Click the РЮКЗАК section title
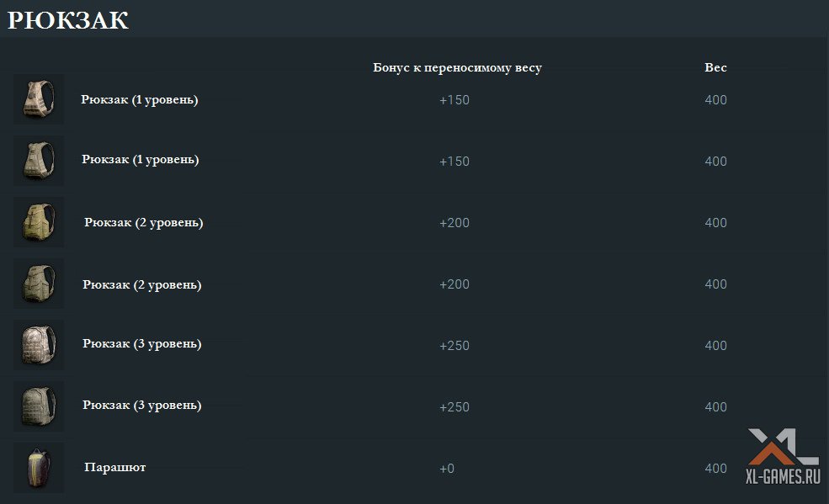The image size is (829, 504). coord(68,20)
